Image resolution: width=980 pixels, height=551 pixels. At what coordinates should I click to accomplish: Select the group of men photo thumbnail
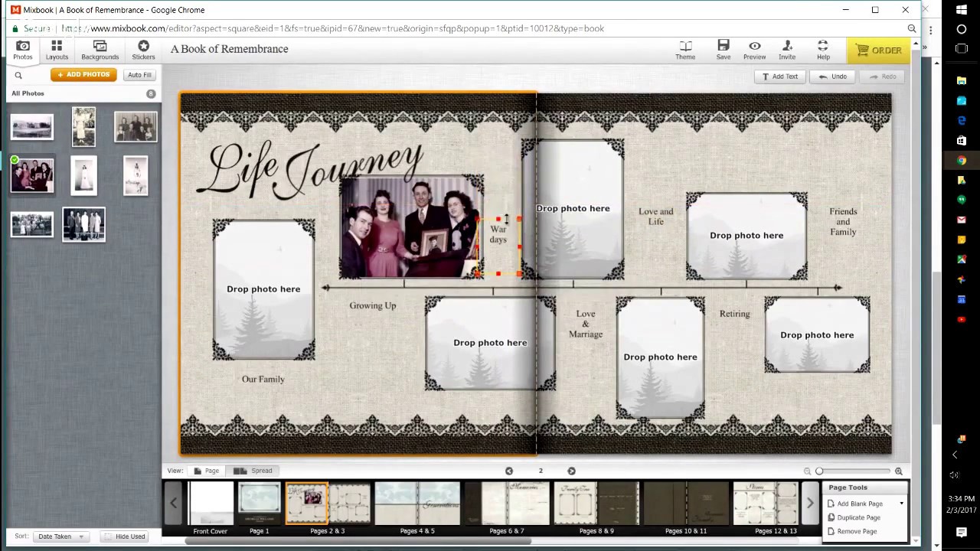click(x=83, y=224)
